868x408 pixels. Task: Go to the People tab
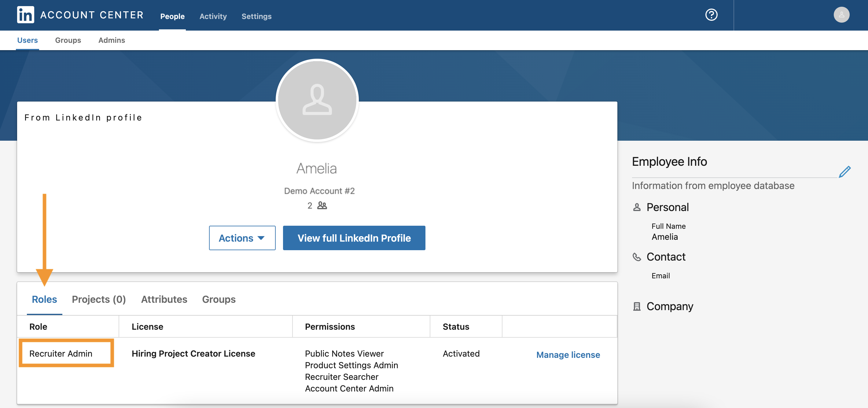[172, 16]
